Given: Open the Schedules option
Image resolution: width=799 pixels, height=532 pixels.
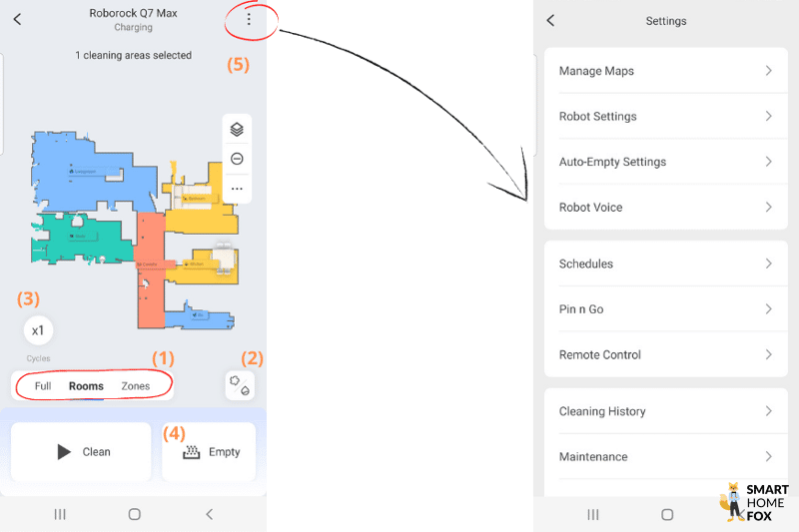Looking at the screenshot, I should point(666,264).
